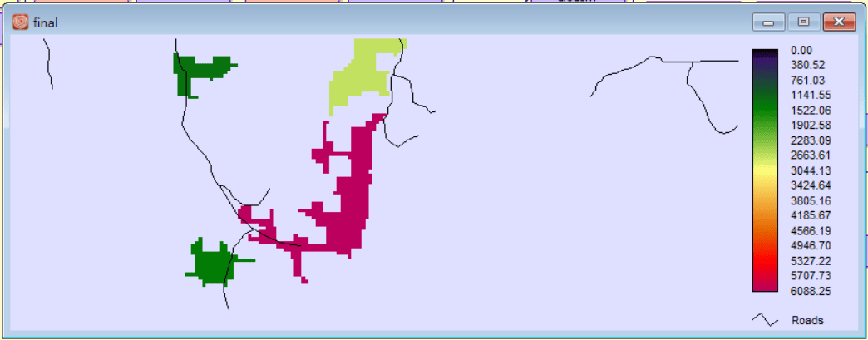Click the 5707.73 legend value
Viewport: 868px width, 340px height.
click(x=811, y=276)
